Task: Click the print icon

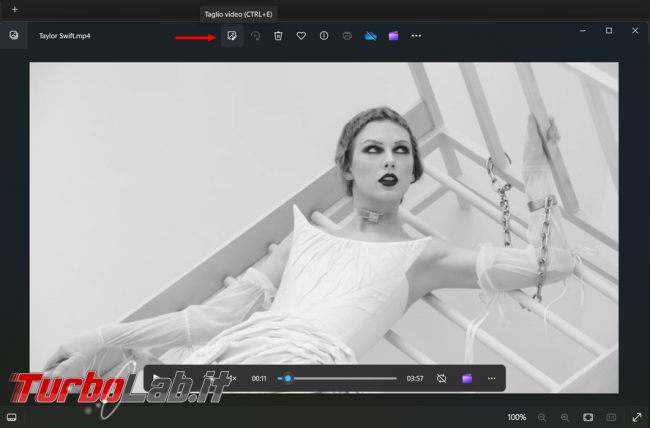Action: pos(347,36)
